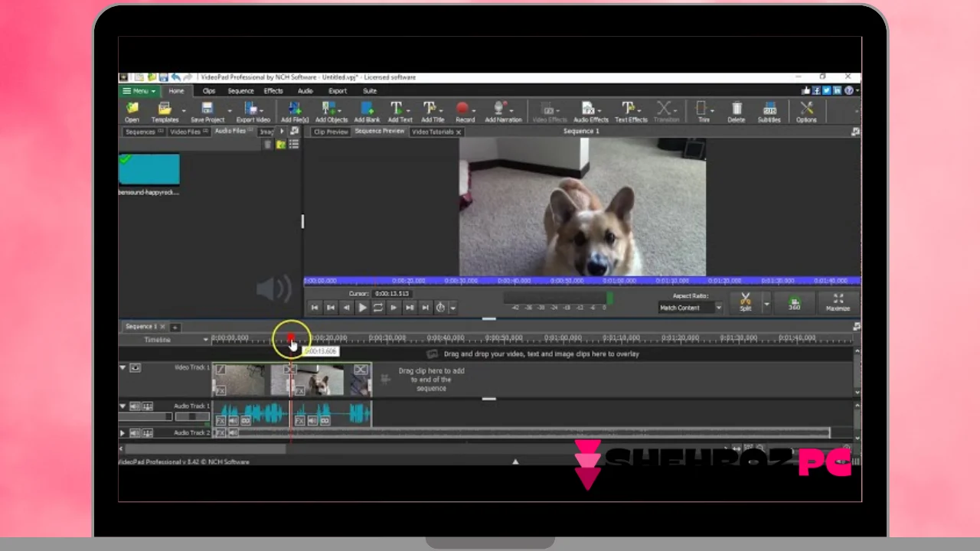Maximize the preview with Maximize button

click(838, 302)
